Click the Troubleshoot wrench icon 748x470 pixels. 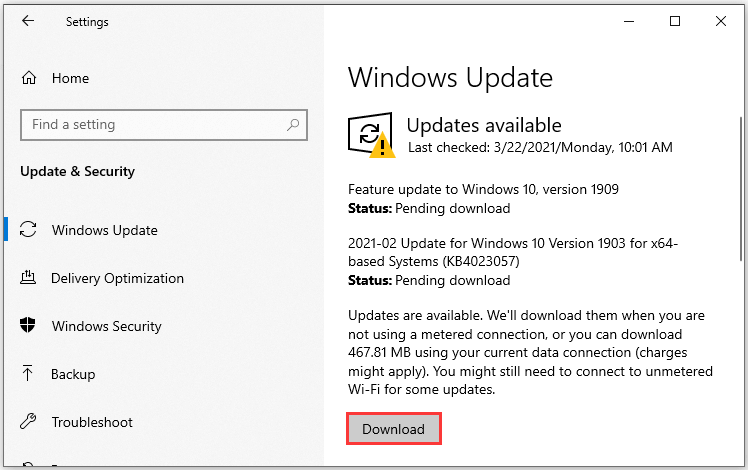coord(28,421)
